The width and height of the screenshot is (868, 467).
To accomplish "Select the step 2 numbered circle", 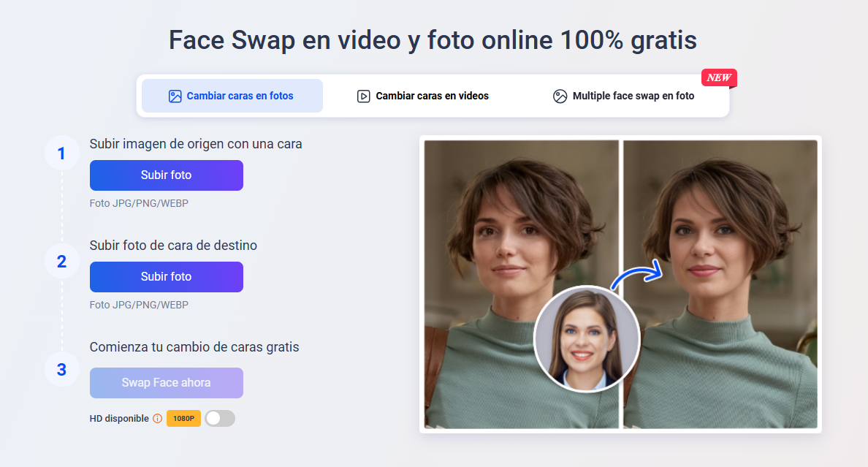I will point(62,261).
